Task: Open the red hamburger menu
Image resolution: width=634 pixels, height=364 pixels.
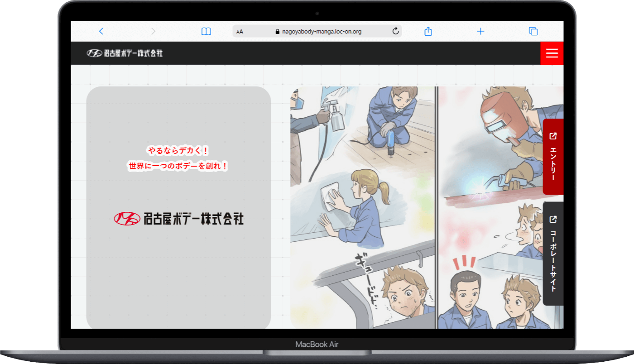Action: point(552,53)
